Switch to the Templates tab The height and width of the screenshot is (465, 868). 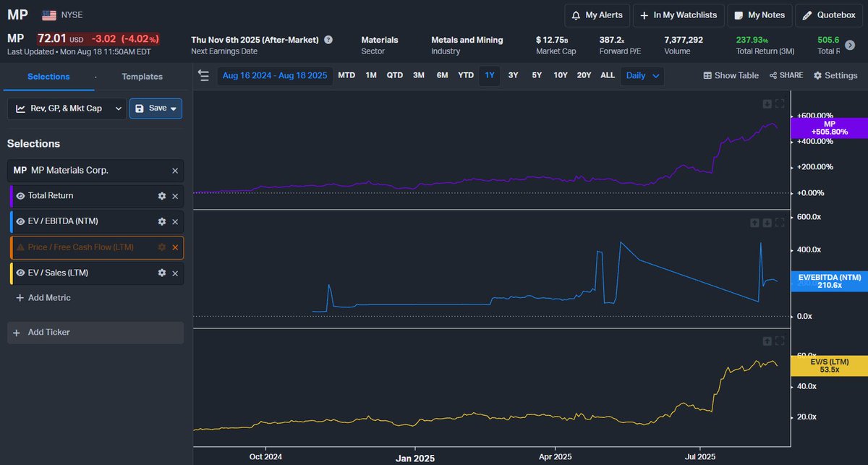[142, 77]
